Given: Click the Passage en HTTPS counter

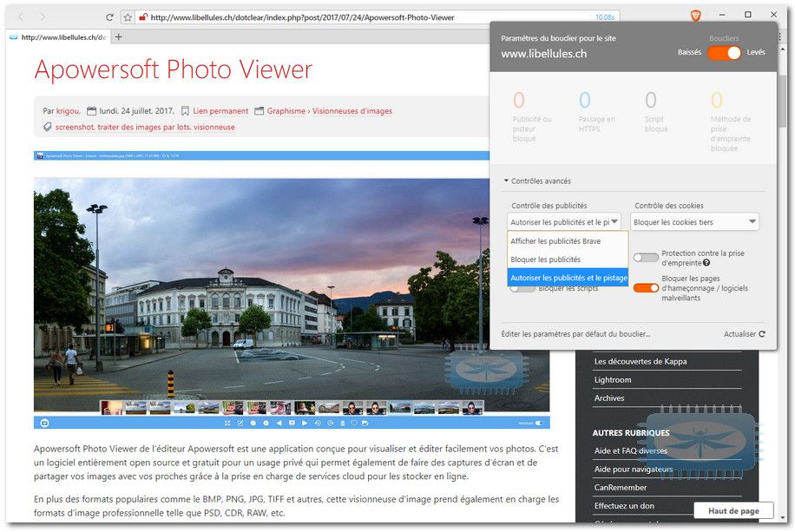Looking at the screenshot, I should tap(596, 112).
